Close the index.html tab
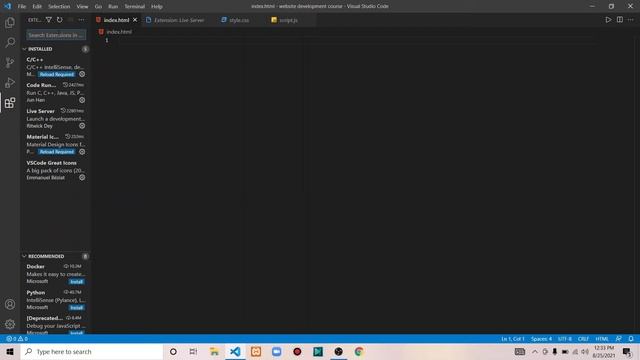 135,20
